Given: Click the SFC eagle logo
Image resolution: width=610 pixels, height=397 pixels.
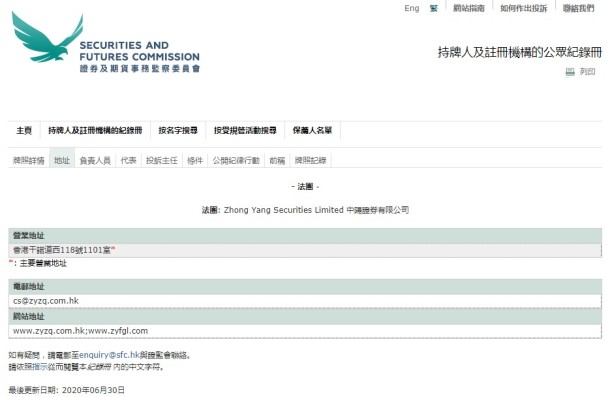Looking at the screenshot, I should (x=47, y=37).
